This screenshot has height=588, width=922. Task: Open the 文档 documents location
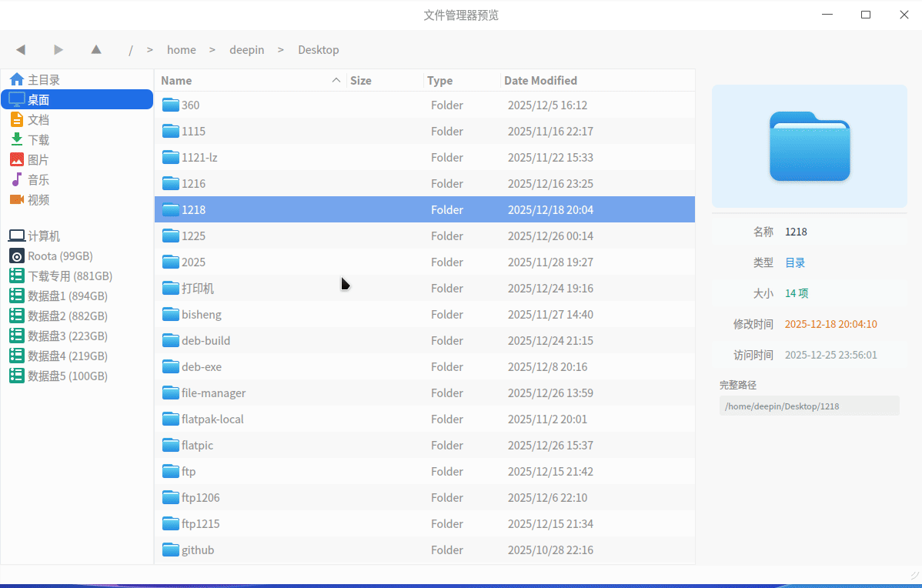click(77, 120)
